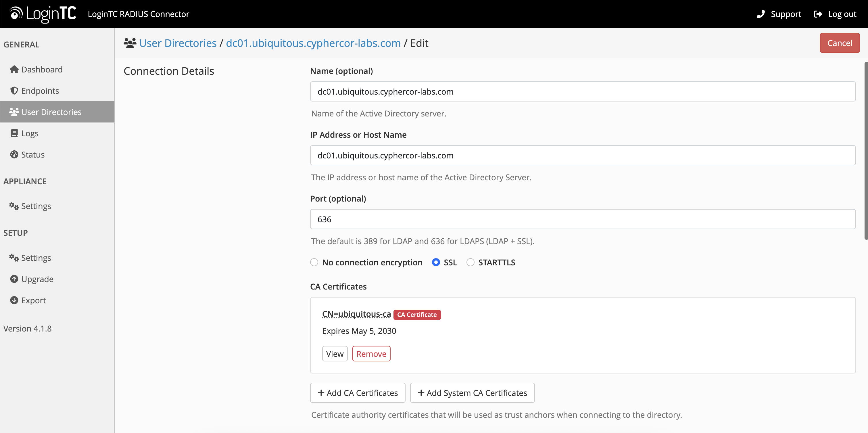The image size is (868, 433).
Task: Click User Directories breadcrumb link
Action: point(178,43)
